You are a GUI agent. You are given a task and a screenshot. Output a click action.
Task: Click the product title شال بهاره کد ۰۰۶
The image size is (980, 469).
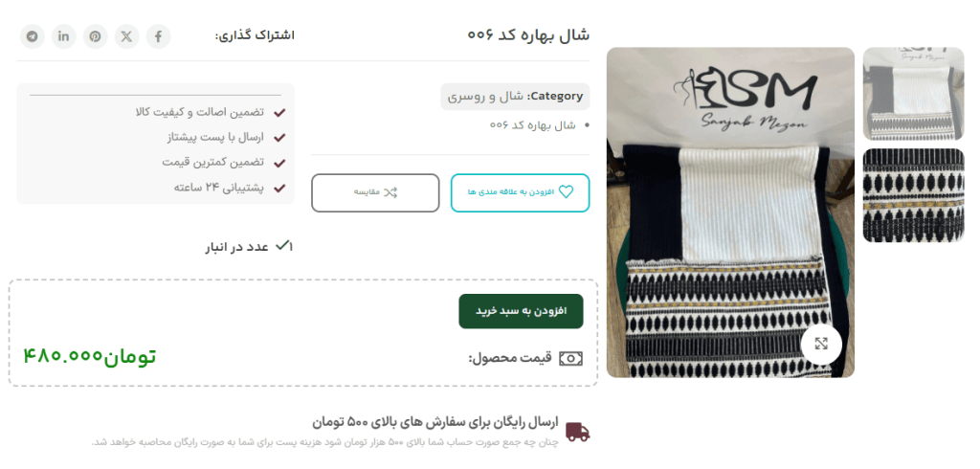(528, 34)
